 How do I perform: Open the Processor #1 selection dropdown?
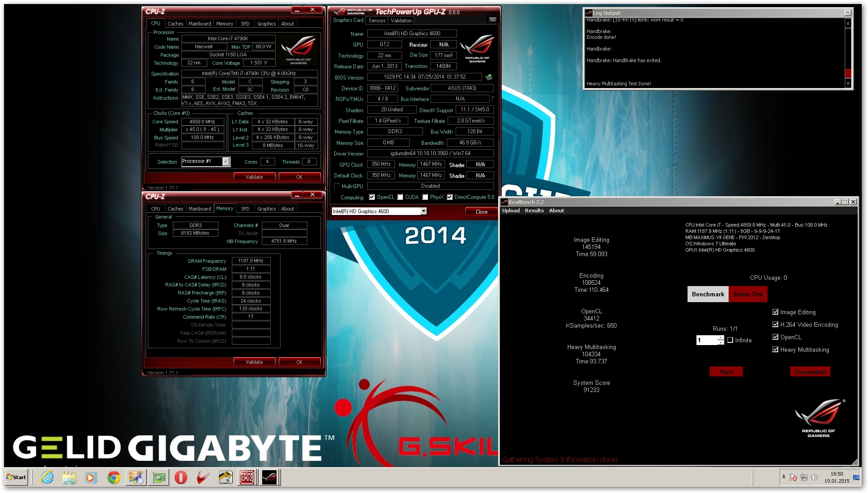[x=226, y=162]
